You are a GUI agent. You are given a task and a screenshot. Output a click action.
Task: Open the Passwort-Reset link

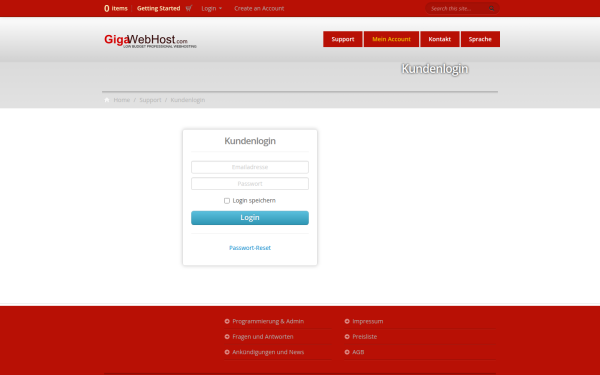click(250, 248)
